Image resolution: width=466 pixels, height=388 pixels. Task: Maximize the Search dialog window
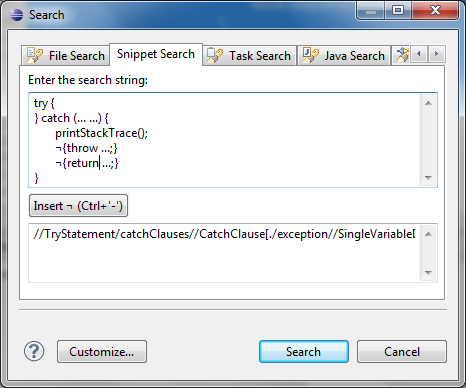[398, 11]
